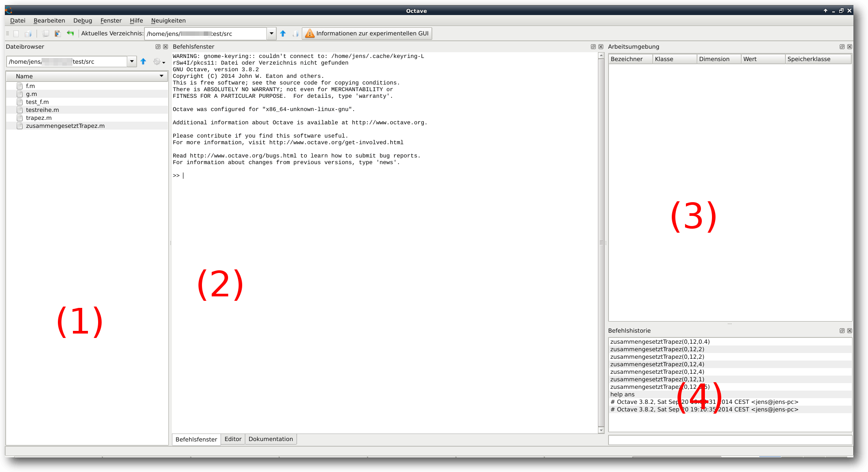Undock the Befehlsfenster panel
The width and height of the screenshot is (868, 472).
pos(593,47)
